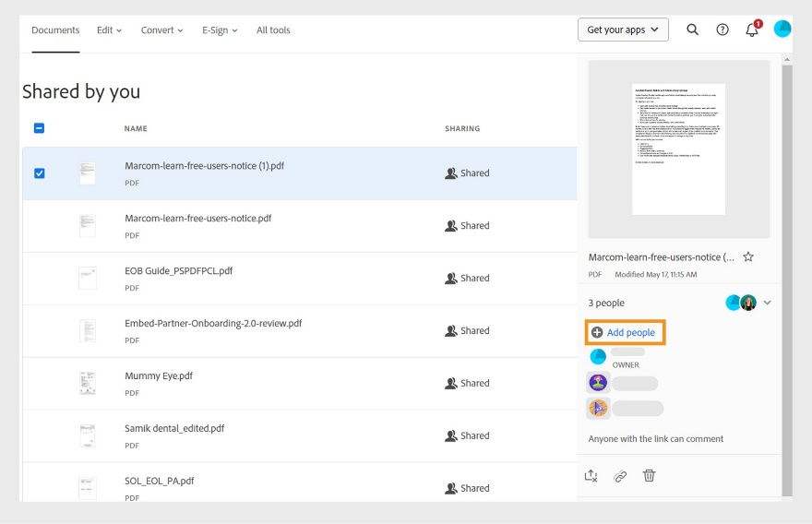Open the search magnifier icon
The height and width of the screenshot is (524, 812).
(693, 30)
